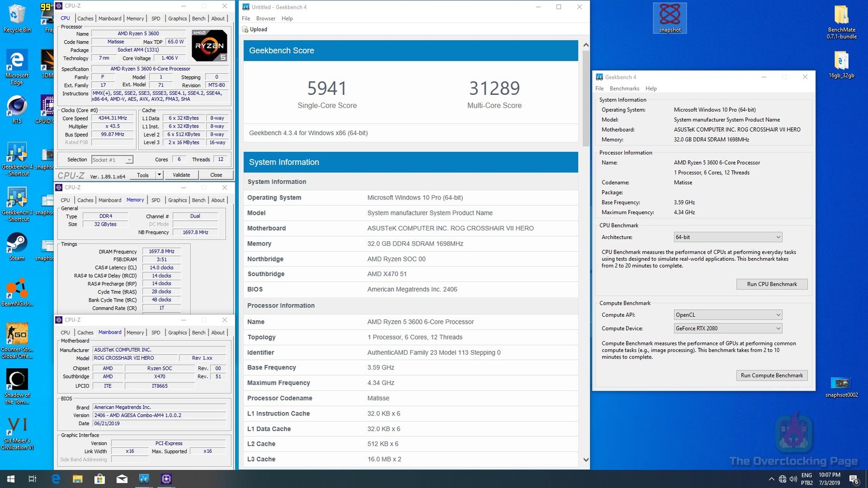Image resolution: width=868 pixels, height=488 pixels.
Task: Open the Recycle Bin
Action: point(16,14)
